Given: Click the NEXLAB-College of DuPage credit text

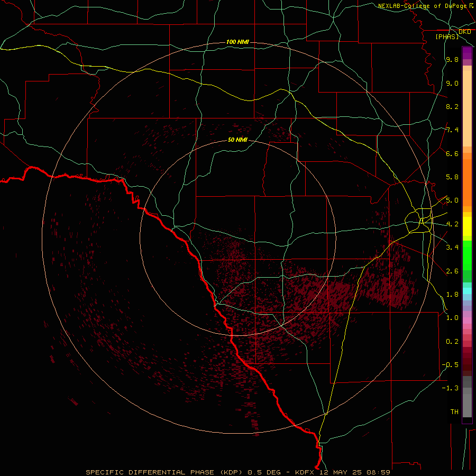Looking at the screenshot, I should point(423,6).
